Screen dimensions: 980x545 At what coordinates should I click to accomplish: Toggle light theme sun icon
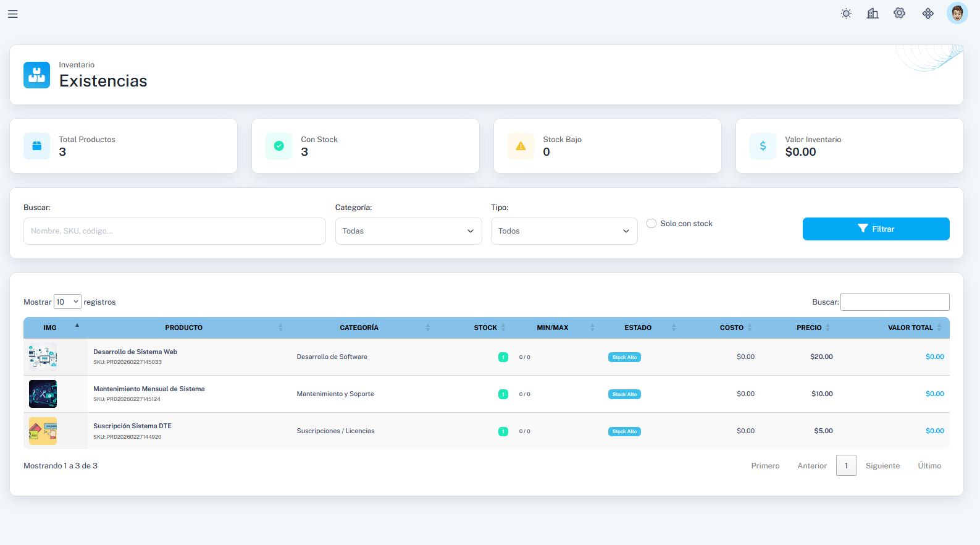pyautogui.click(x=846, y=14)
